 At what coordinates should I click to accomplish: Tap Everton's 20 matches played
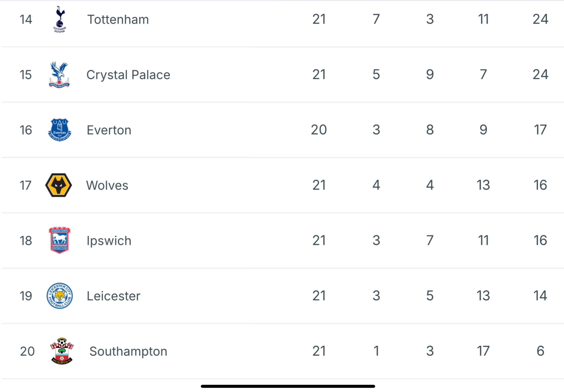pyautogui.click(x=319, y=130)
